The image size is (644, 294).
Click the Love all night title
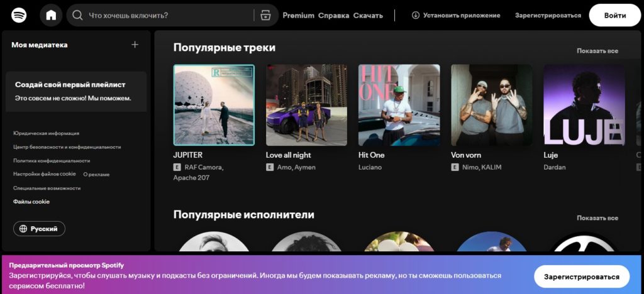288,155
